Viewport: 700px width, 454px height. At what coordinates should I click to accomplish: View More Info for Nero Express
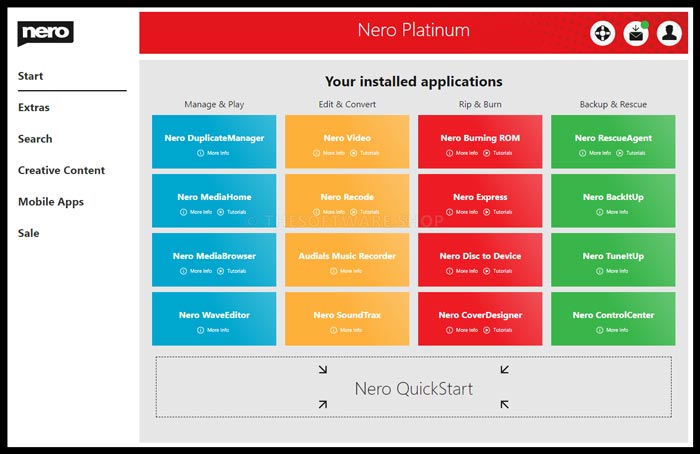(462, 212)
